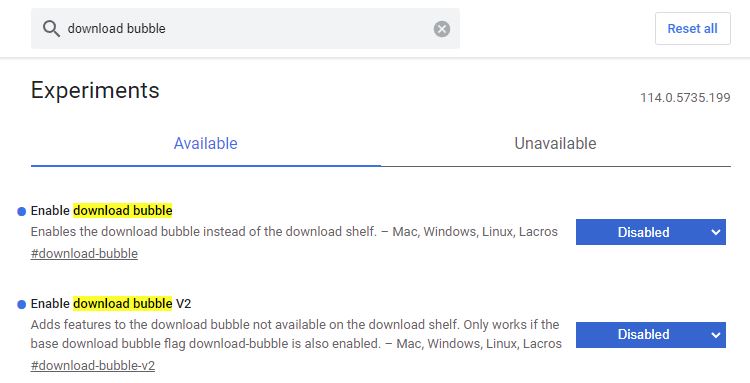This screenshot has height=383, width=750.
Task: Click the download bubble description text
Action: [x=294, y=232]
